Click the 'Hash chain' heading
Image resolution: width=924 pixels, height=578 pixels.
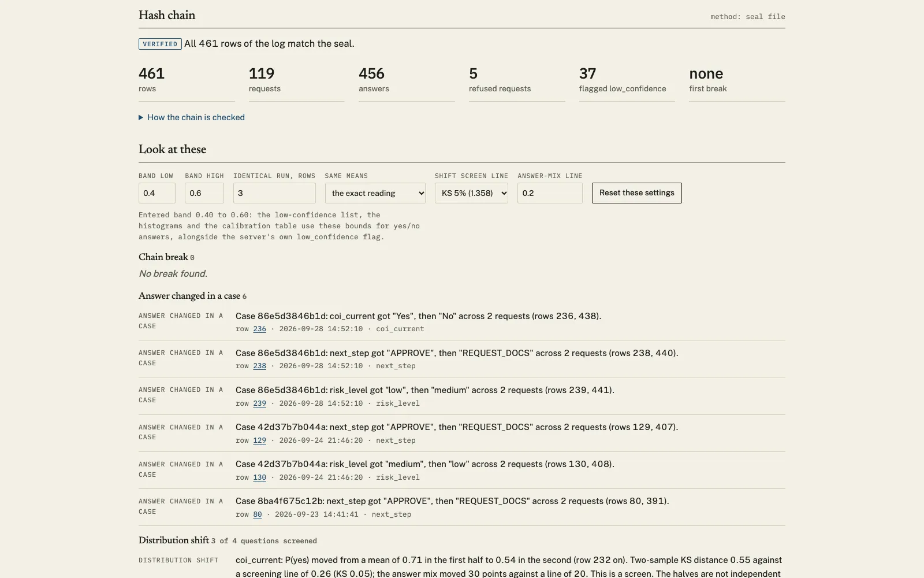pos(167,15)
